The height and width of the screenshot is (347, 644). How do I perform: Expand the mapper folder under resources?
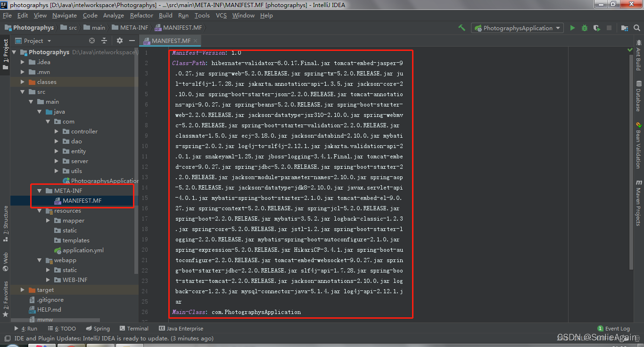(x=48, y=221)
